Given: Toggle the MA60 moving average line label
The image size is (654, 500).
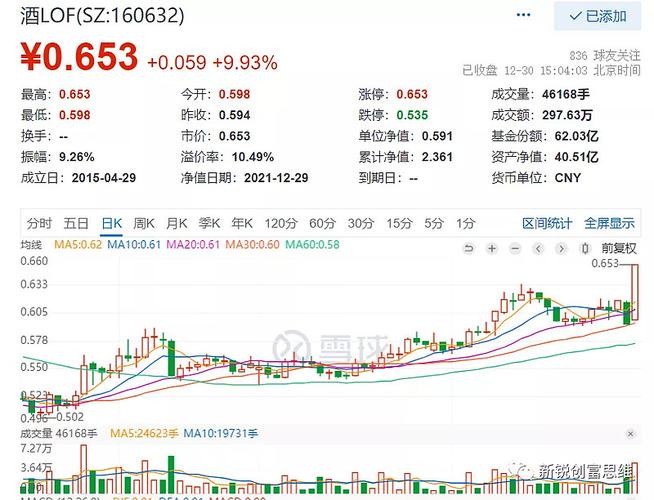Looking at the screenshot, I should 311,246.
